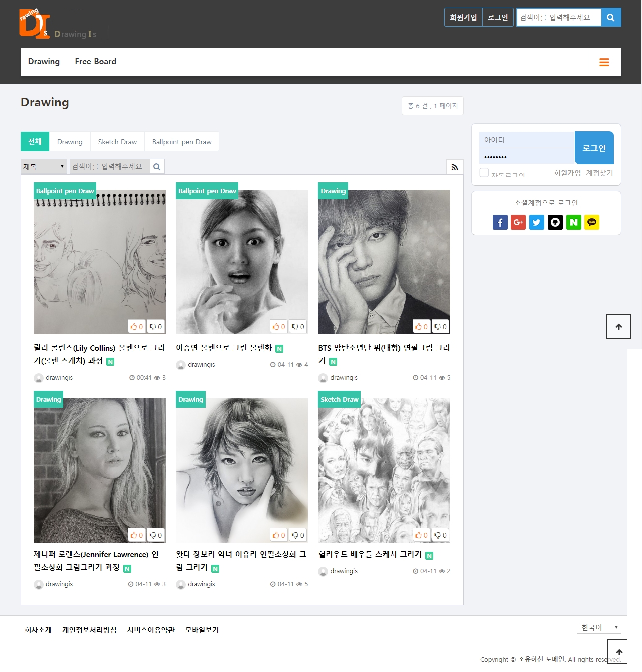Viewport: 642px width, 672px height.
Task: Dislike the 이유리 pencil portrait post
Action: pos(298,535)
